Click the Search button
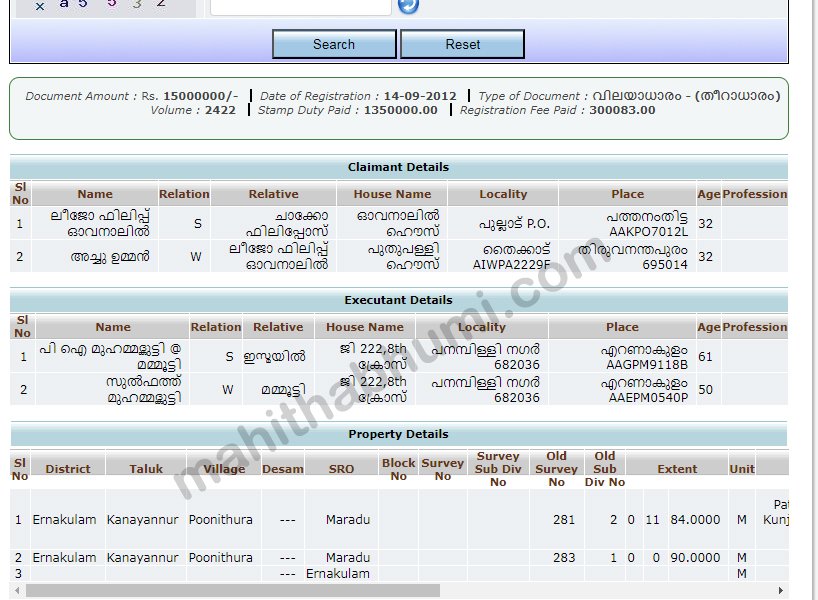 [334, 45]
